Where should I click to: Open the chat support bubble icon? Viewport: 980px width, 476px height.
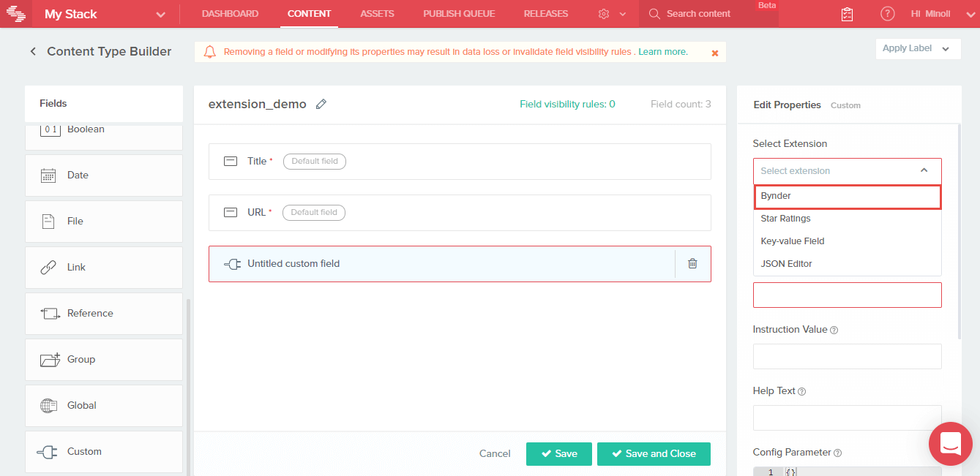coord(950,444)
